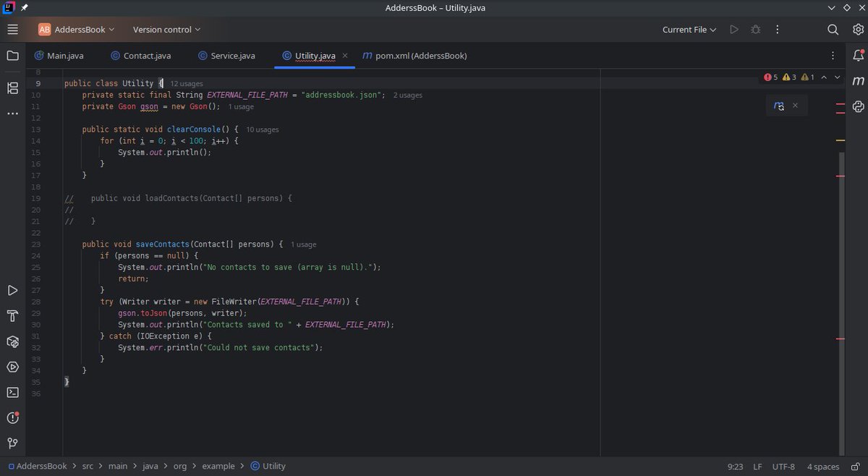This screenshot has height=476, width=868.
Task: Open the Git tool window
Action: coord(12,443)
